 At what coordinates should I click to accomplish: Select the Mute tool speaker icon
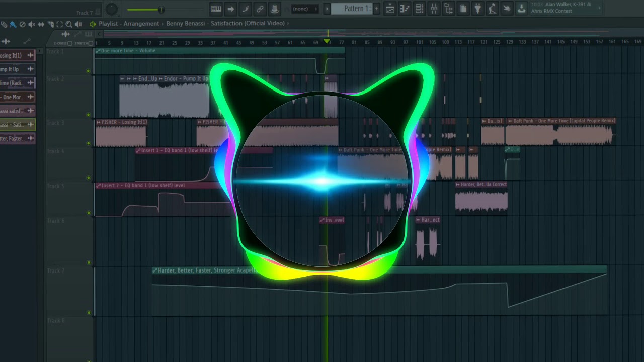point(31,24)
